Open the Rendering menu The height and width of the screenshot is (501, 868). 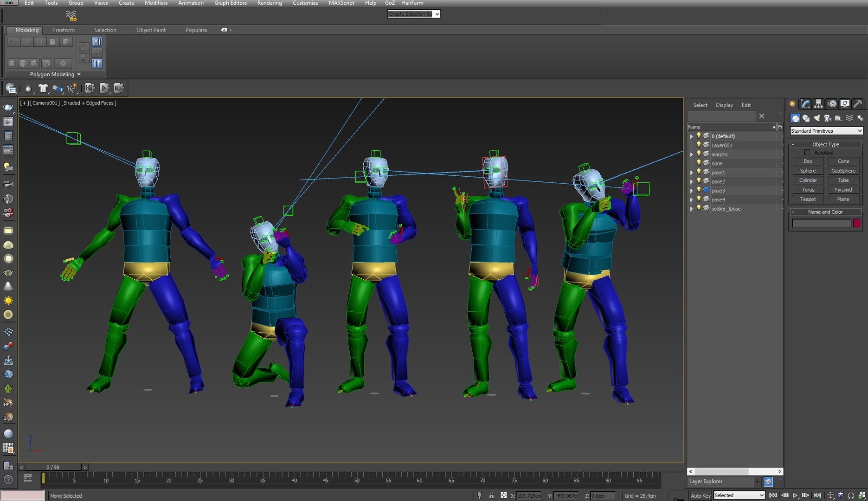pos(270,3)
